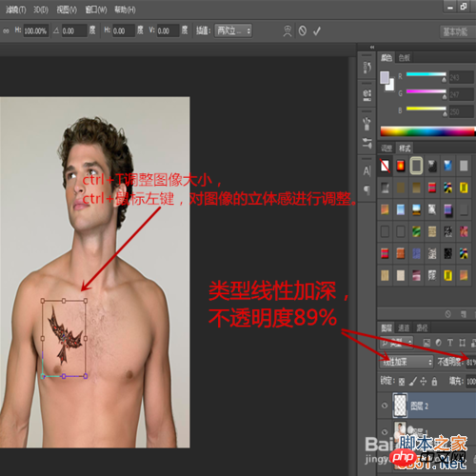This screenshot has height=476, width=476.
Task: Open the Brush Presets panel icon
Action: tap(367, 144)
